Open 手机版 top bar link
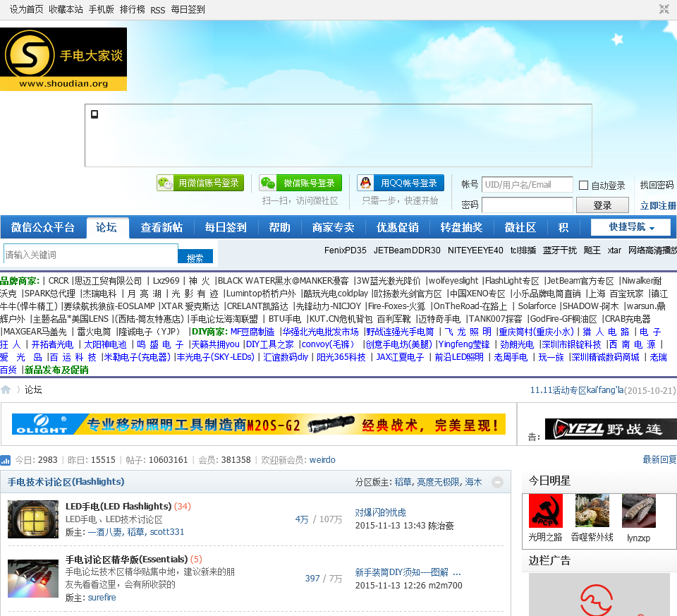Viewport: 677px width, 616px height. [101, 9]
